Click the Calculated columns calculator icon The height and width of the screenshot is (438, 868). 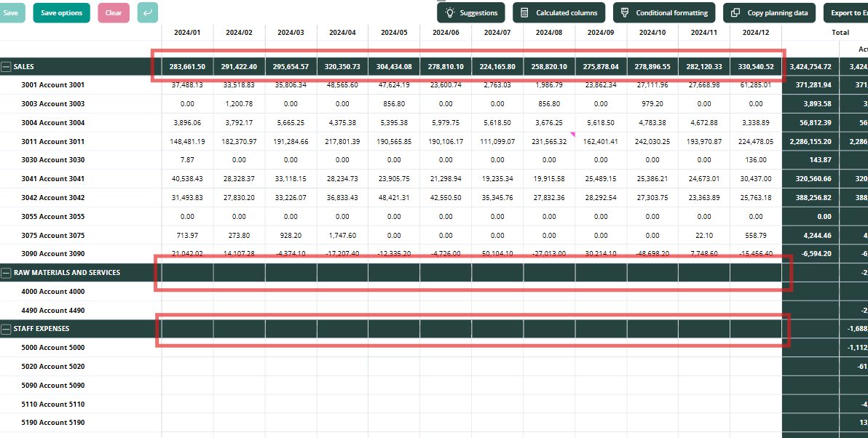click(525, 12)
